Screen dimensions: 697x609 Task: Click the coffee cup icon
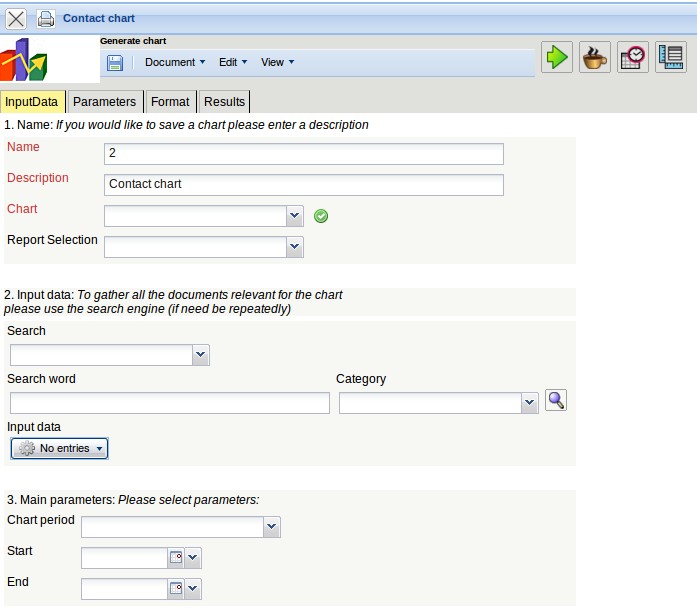(x=594, y=57)
